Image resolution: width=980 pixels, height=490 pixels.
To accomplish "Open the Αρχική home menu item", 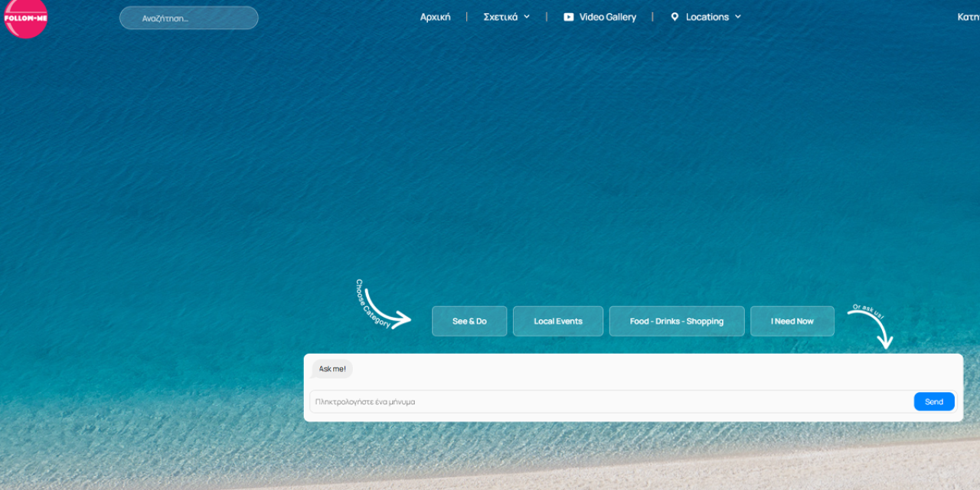I will coord(435,17).
